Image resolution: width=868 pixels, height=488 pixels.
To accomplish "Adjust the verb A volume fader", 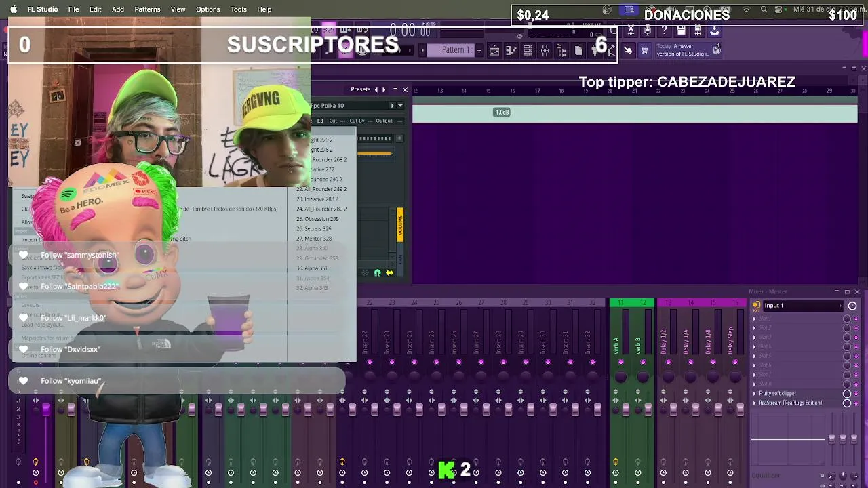I will click(x=625, y=409).
